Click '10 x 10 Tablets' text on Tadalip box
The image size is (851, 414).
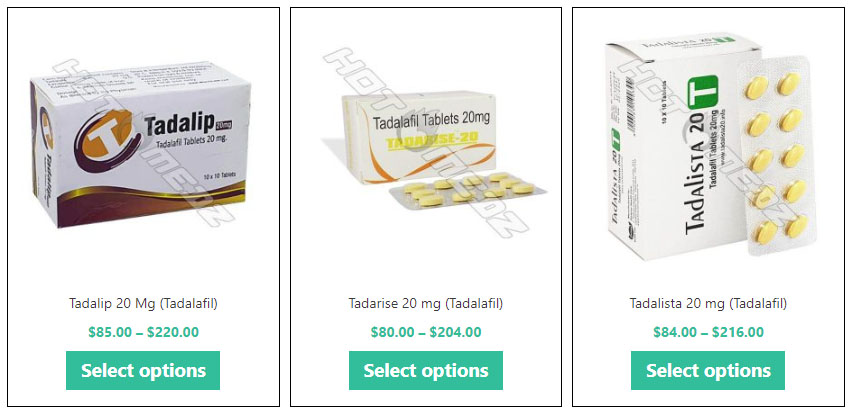(x=216, y=175)
